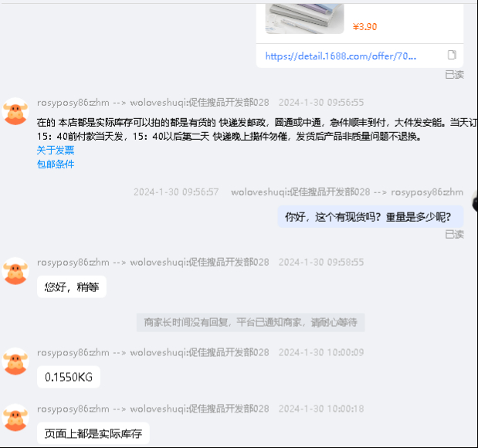Open the detail.1688.com offer link
478x448 pixels.
coord(341,56)
